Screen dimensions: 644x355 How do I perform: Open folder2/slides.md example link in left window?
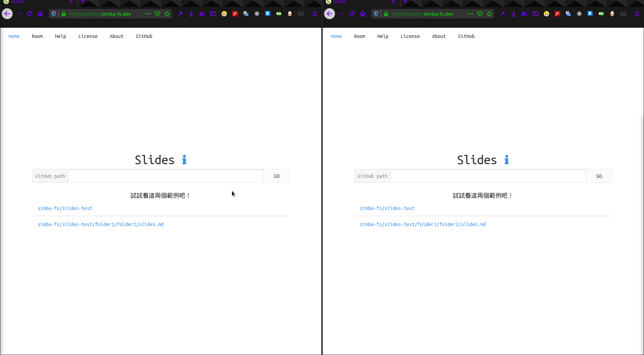click(x=101, y=224)
